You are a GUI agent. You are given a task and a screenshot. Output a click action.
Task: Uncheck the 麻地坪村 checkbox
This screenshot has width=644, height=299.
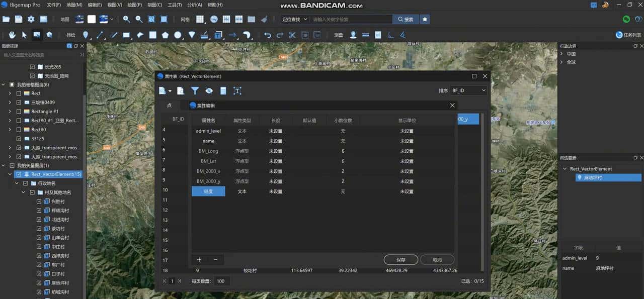[39, 282]
